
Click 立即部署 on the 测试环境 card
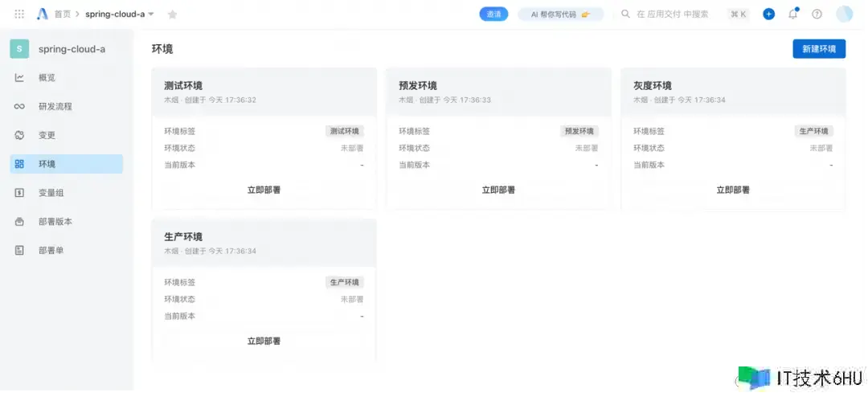point(264,190)
